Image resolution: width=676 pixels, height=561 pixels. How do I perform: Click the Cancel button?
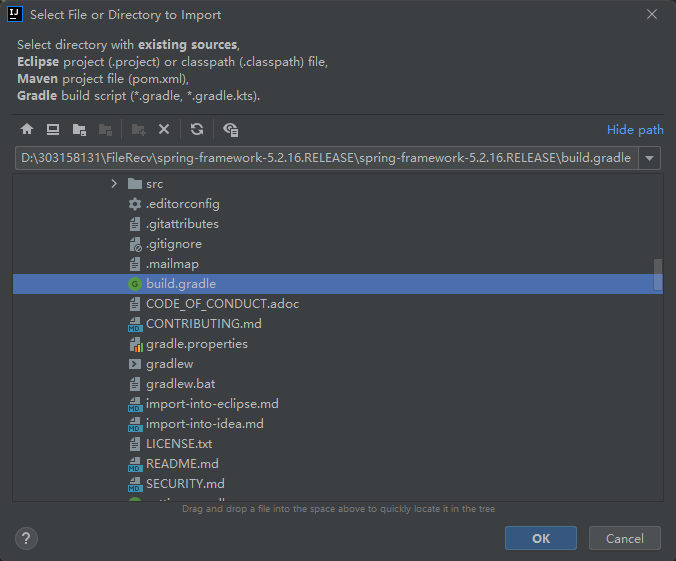click(x=625, y=538)
